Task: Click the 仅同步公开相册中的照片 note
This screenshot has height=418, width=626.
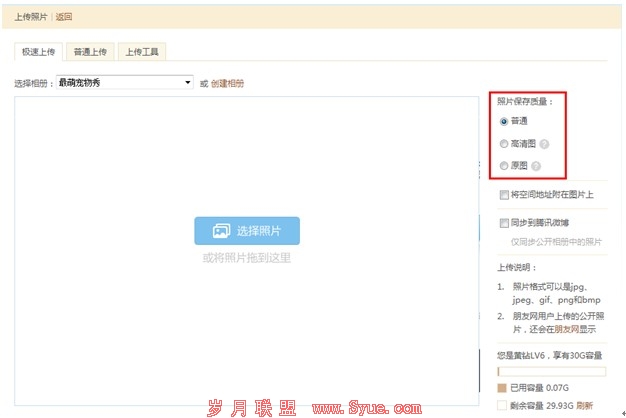Action: [x=556, y=242]
